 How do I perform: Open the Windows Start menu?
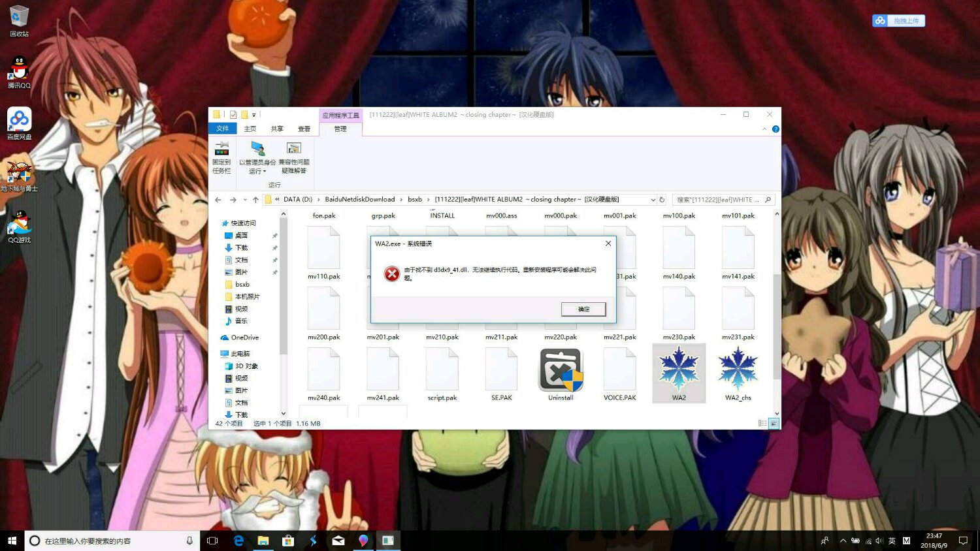tap(12, 541)
